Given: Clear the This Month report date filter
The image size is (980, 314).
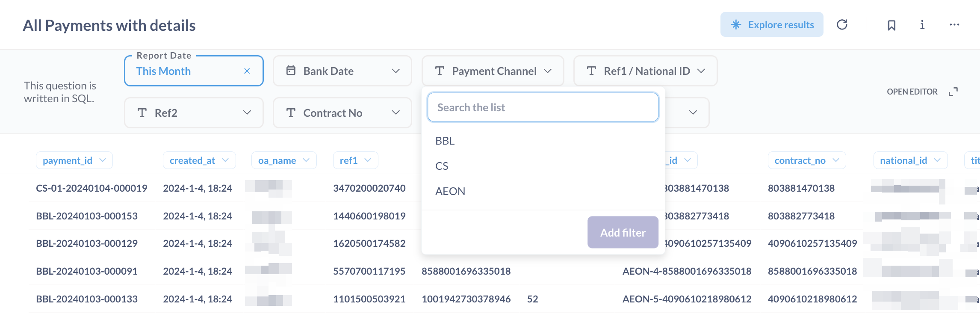Looking at the screenshot, I should point(247,71).
